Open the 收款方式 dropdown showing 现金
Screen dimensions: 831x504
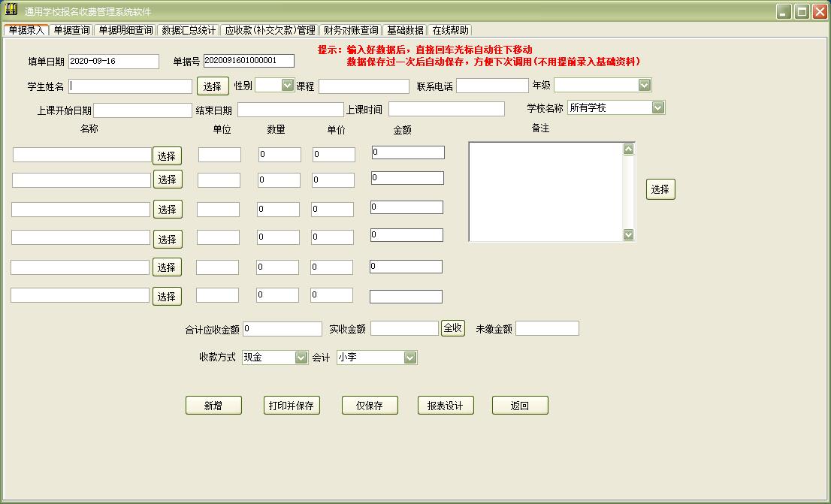click(x=301, y=358)
